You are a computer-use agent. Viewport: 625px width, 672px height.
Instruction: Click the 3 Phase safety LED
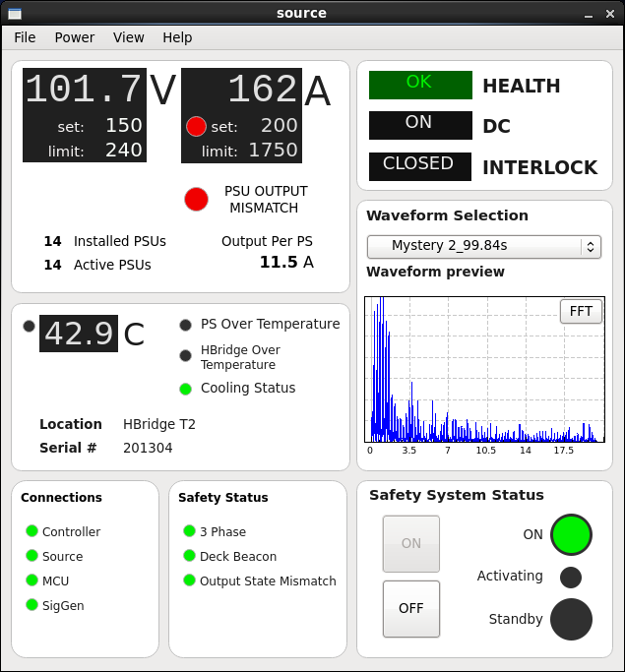(x=189, y=531)
